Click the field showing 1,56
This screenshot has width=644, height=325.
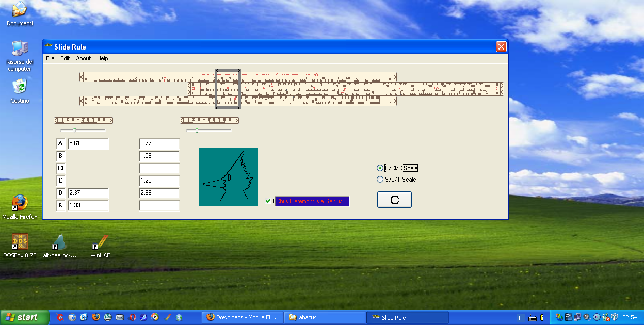click(x=159, y=156)
